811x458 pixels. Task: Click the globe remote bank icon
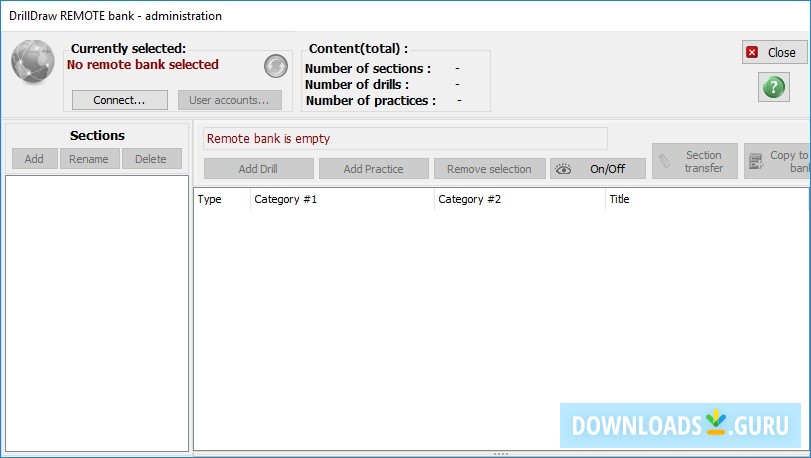(33, 61)
